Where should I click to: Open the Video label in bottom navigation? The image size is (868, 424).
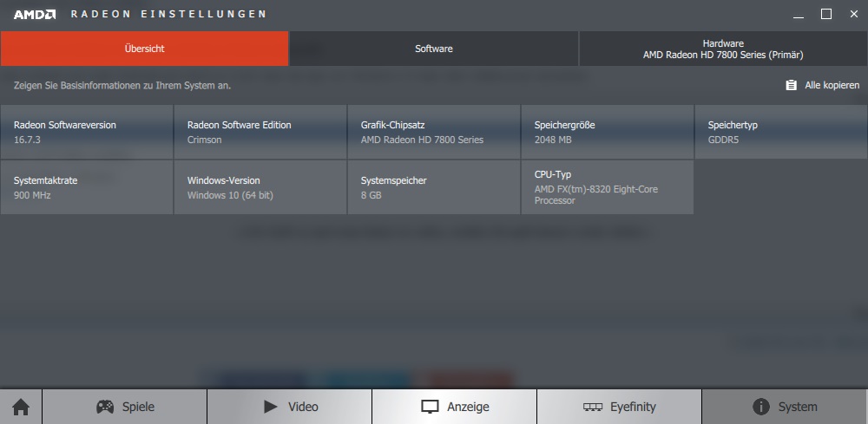click(303, 407)
